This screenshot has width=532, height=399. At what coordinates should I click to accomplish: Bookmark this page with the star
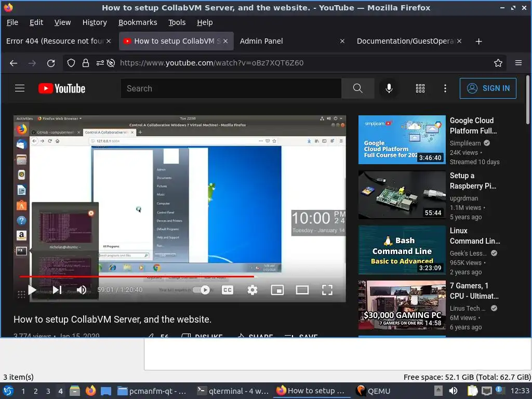click(x=498, y=63)
